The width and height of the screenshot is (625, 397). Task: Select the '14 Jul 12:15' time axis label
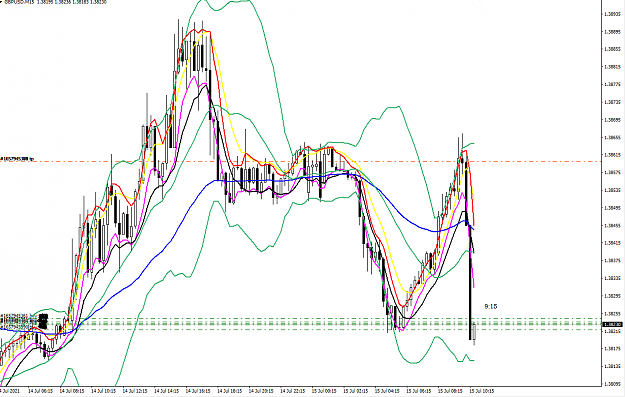click(135, 391)
